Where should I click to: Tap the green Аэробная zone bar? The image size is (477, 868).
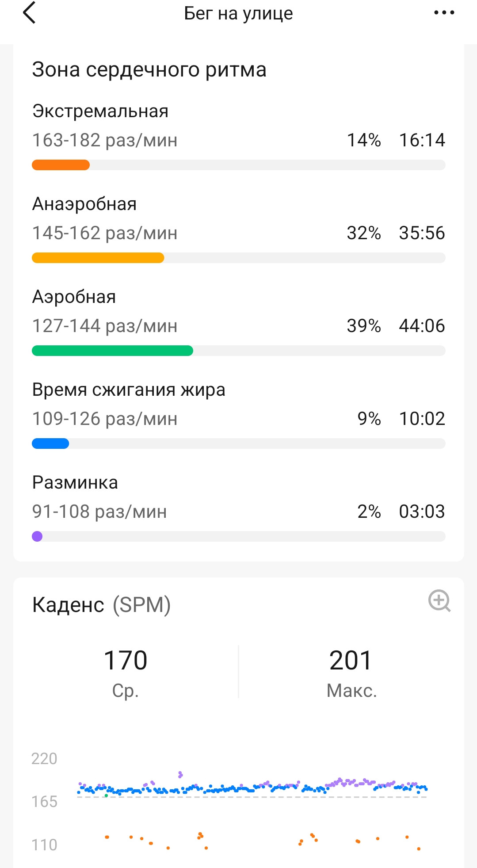(113, 351)
